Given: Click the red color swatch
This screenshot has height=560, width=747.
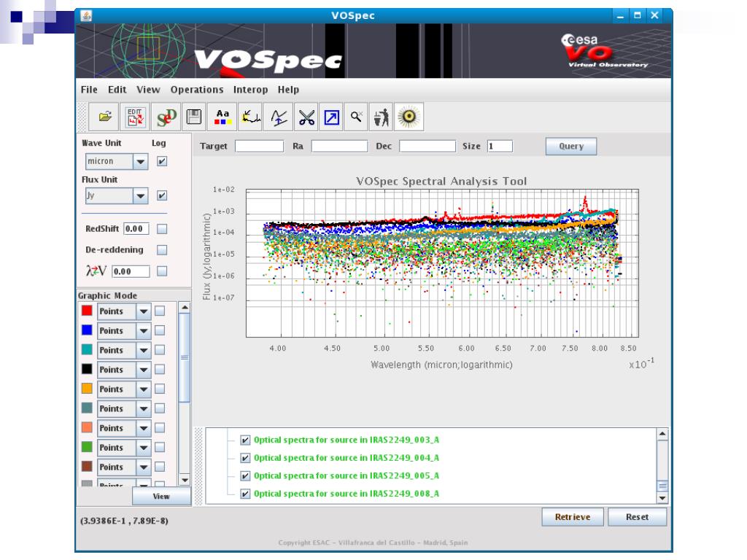Looking at the screenshot, I should pyautogui.click(x=87, y=311).
